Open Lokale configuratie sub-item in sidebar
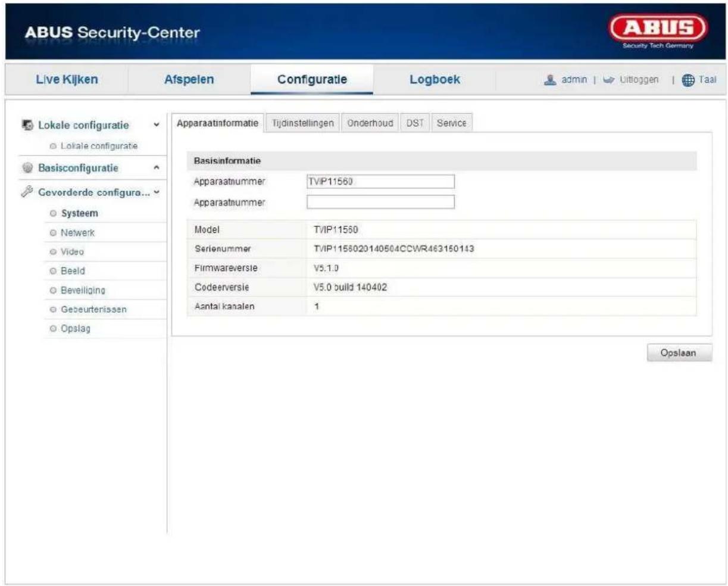Image resolution: width=728 pixels, height=586 pixels. [x=99, y=146]
